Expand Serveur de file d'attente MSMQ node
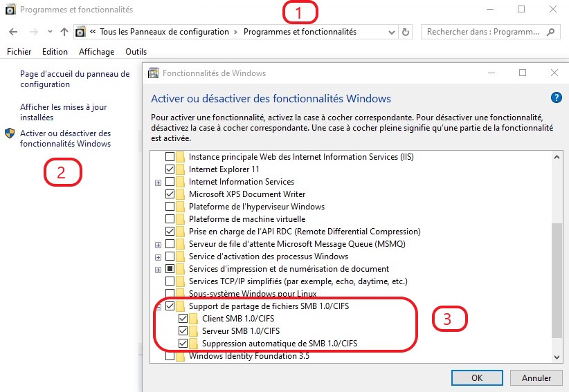Image resolution: width=569 pixels, height=392 pixels. [x=159, y=245]
